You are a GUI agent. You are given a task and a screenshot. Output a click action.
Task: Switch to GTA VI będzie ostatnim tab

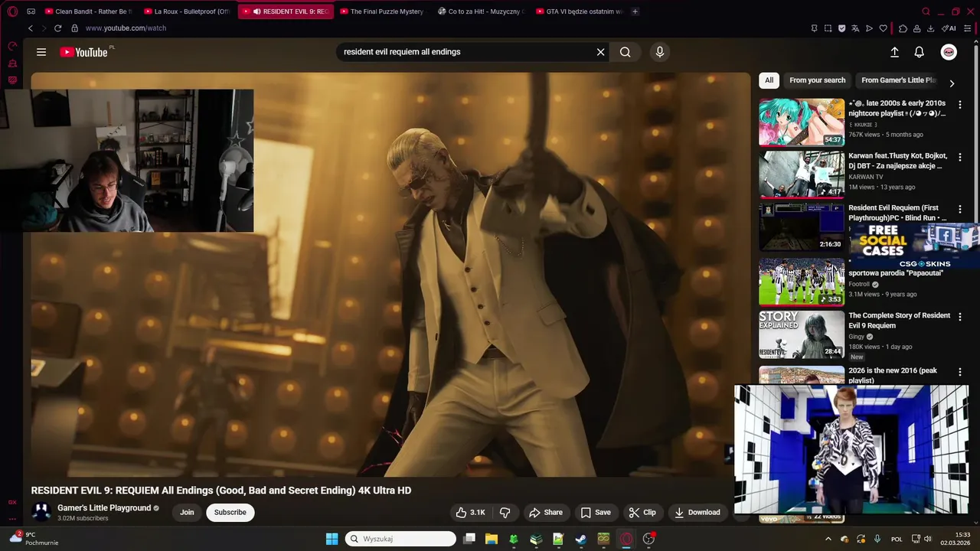pos(580,11)
